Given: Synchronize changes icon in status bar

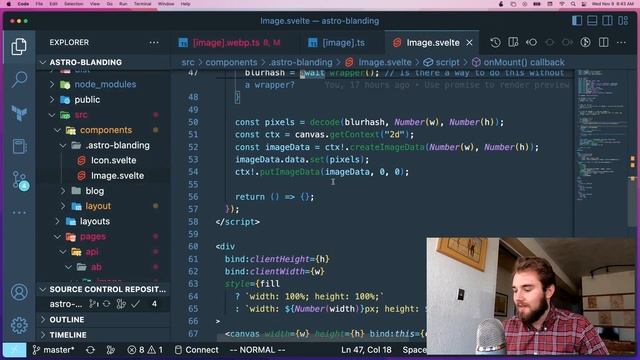Looking at the screenshot, I should click(90, 350).
